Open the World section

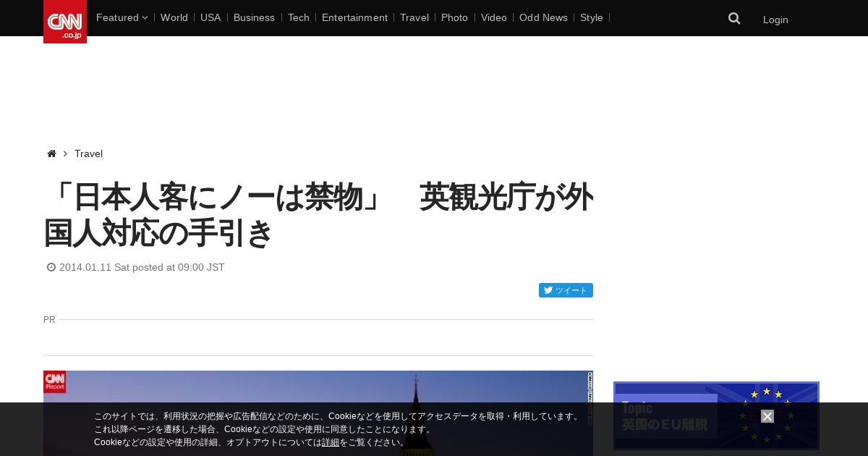[x=174, y=17]
